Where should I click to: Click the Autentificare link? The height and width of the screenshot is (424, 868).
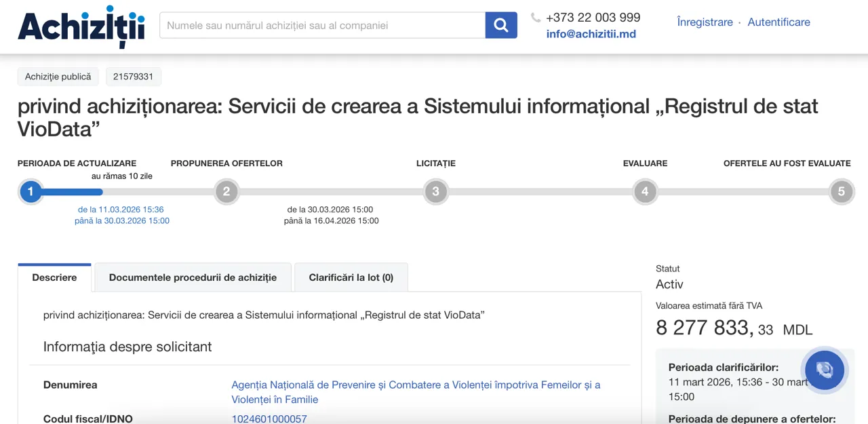coord(778,22)
